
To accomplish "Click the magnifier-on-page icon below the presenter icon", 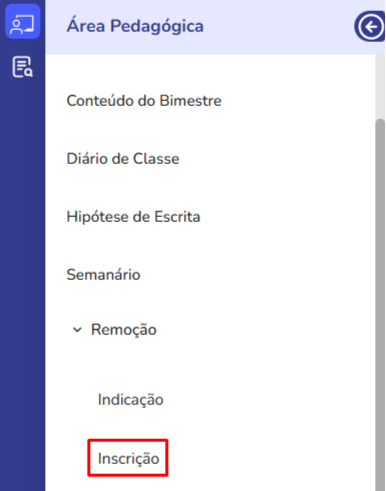I will pyautogui.click(x=22, y=67).
